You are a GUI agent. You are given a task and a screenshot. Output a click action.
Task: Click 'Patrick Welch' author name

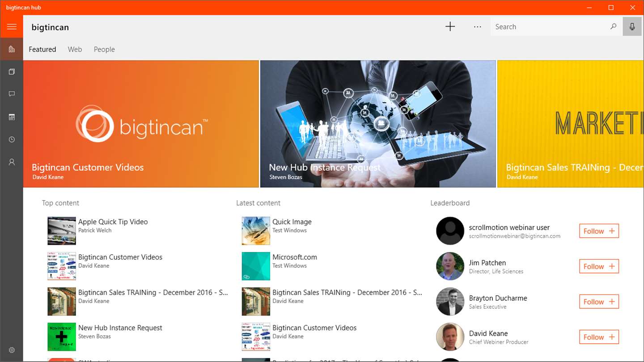point(95,231)
